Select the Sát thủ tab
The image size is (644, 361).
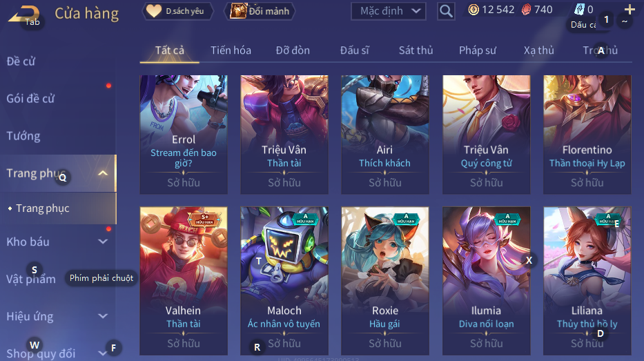[416, 50]
